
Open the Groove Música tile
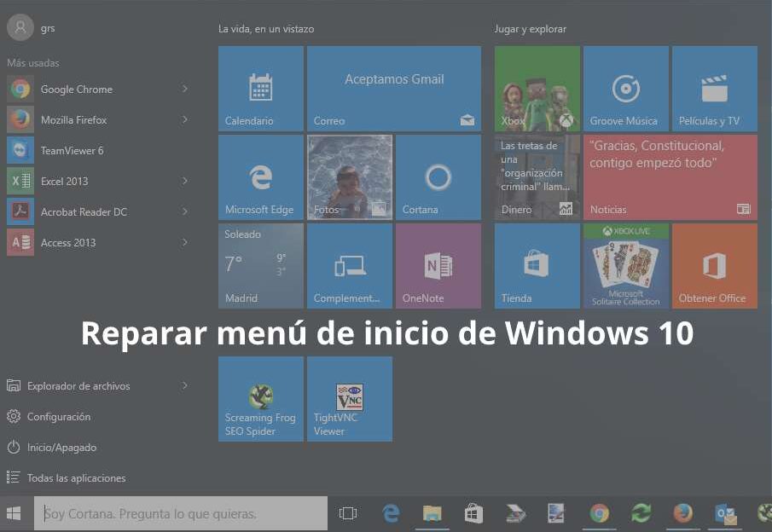(x=626, y=89)
